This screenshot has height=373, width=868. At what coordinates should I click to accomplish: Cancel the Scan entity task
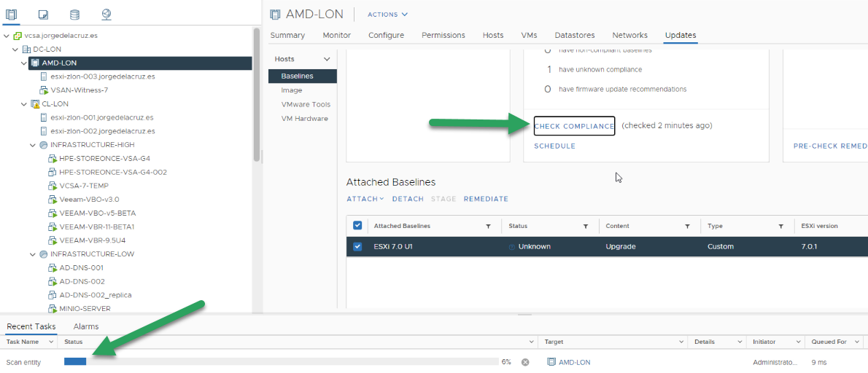[x=525, y=362]
